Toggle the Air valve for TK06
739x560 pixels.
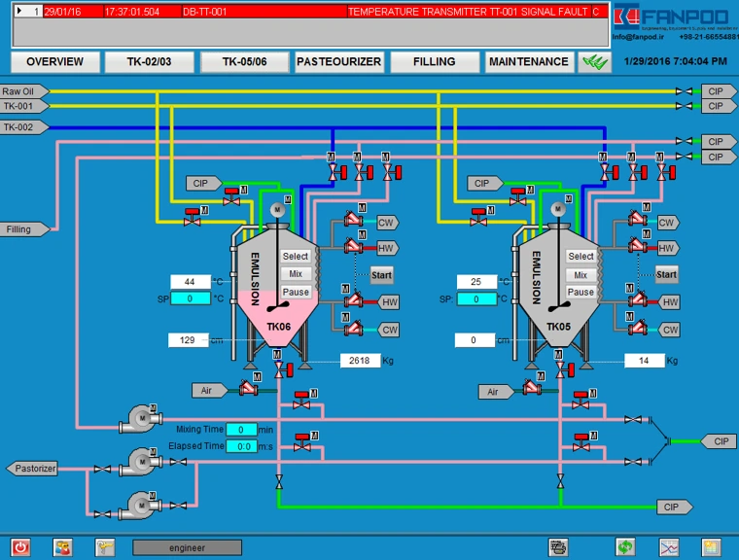tap(248, 388)
